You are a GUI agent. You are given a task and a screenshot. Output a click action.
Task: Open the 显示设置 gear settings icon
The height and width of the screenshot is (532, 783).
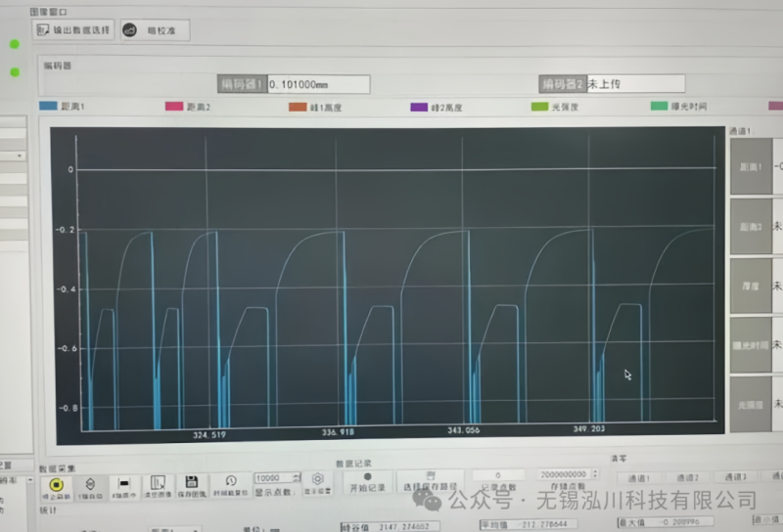pyautogui.click(x=317, y=481)
